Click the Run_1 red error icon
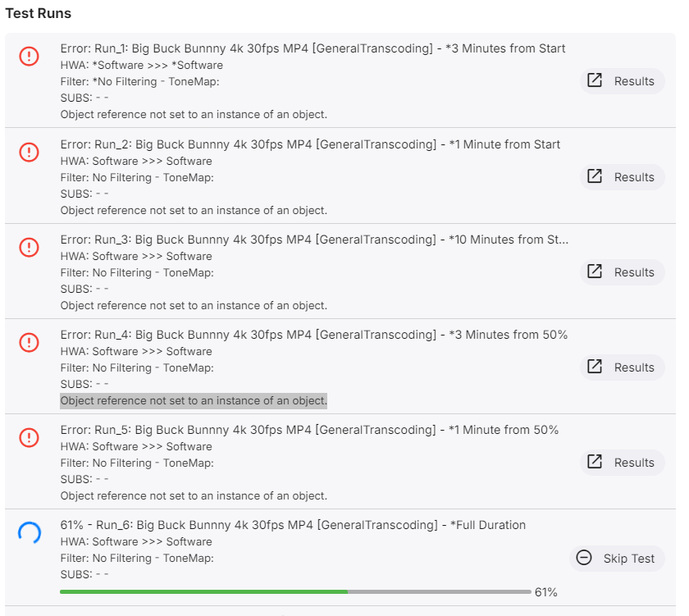Image resolution: width=689 pixels, height=616 pixels. tap(29, 57)
